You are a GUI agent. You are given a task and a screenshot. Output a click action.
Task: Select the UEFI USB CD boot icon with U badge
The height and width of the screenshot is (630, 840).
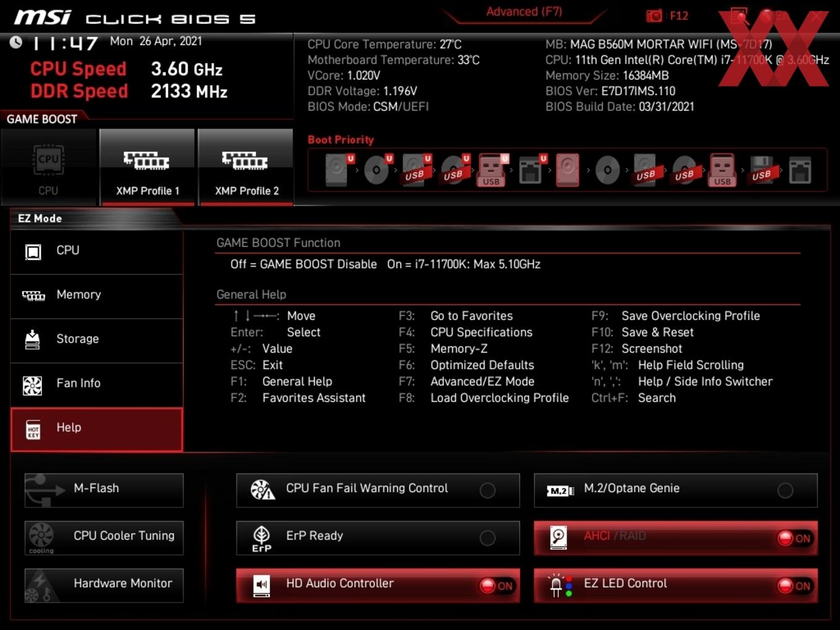click(454, 170)
